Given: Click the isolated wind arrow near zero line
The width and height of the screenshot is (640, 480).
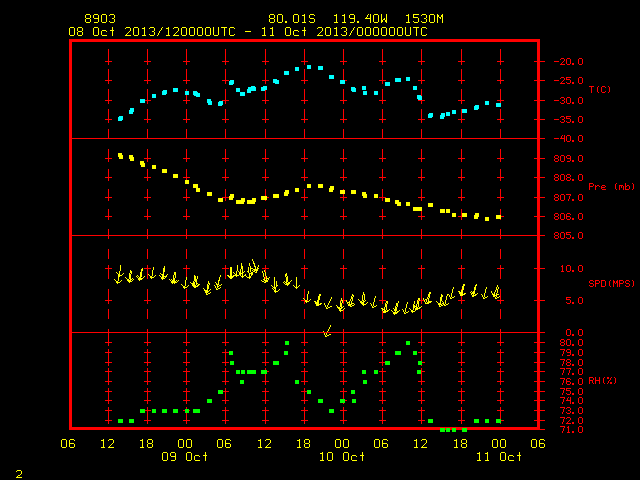Looking at the screenshot, I should coord(327,331).
